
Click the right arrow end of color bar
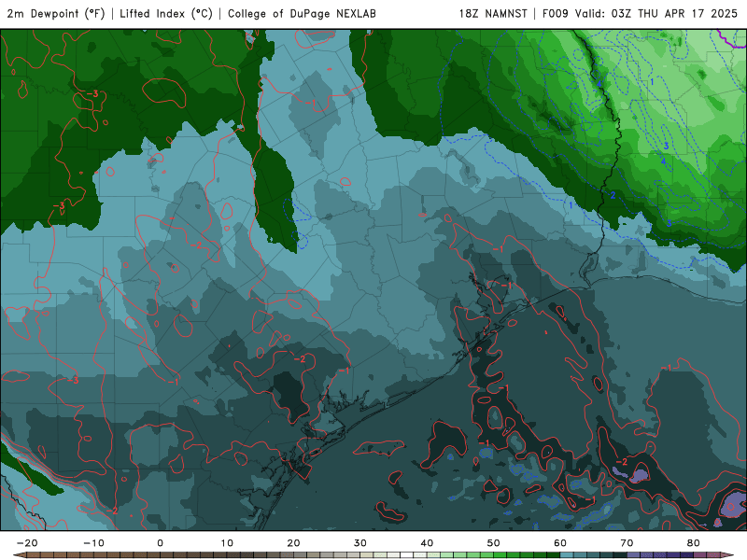[727, 555]
